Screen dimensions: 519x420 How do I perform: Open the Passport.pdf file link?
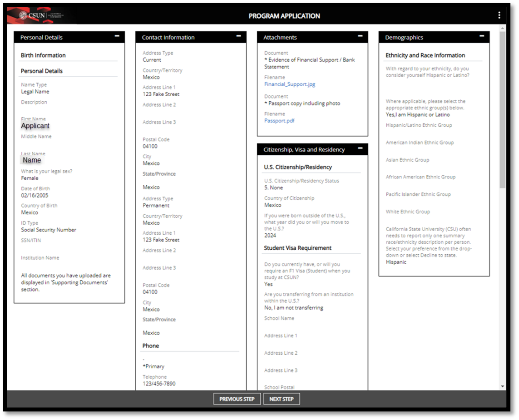click(x=279, y=121)
